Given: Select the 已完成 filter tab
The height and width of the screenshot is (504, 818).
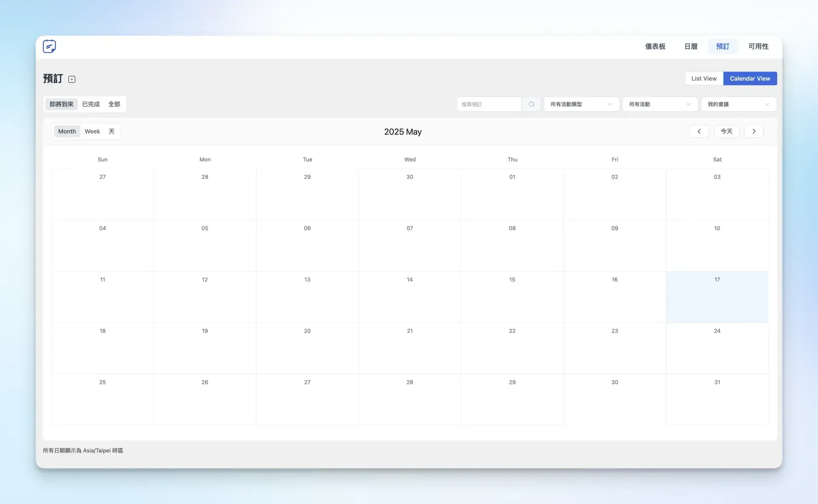Looking at the screenshot, I should pyautogui.click(x=91, y=104).
